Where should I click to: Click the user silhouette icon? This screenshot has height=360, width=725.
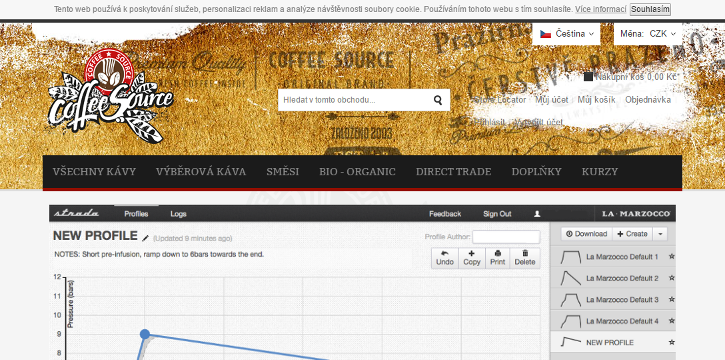tap(537, 214)
